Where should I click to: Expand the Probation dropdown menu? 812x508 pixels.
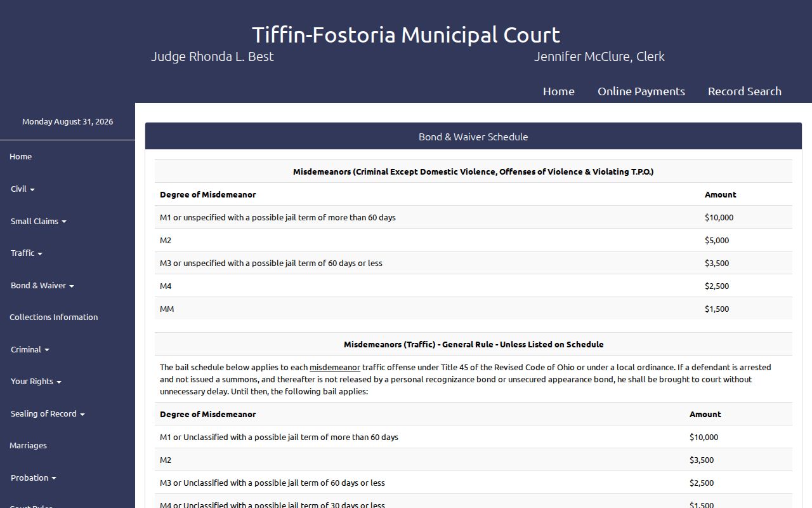34,478
